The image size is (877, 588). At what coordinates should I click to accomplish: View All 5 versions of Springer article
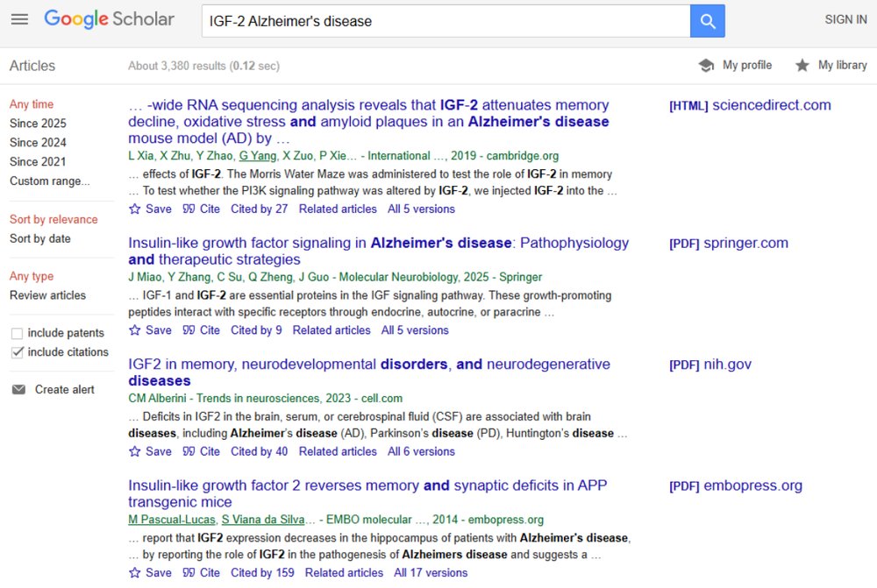pos(415,330)
